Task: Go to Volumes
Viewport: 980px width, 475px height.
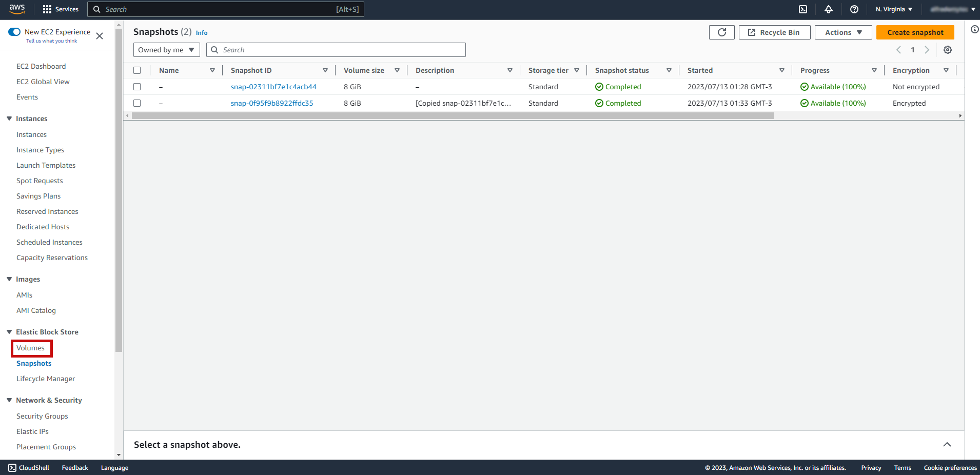Action: 31,348
